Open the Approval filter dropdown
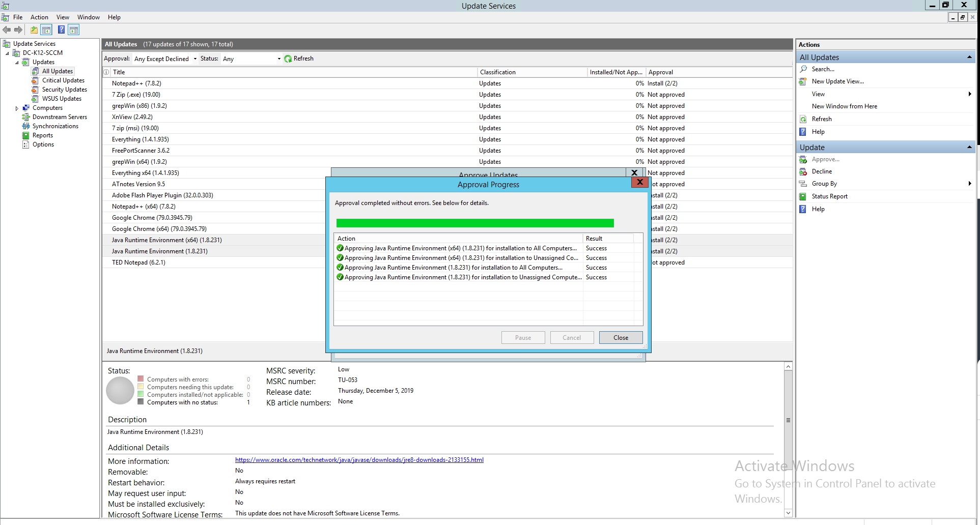 coord(195,59)
